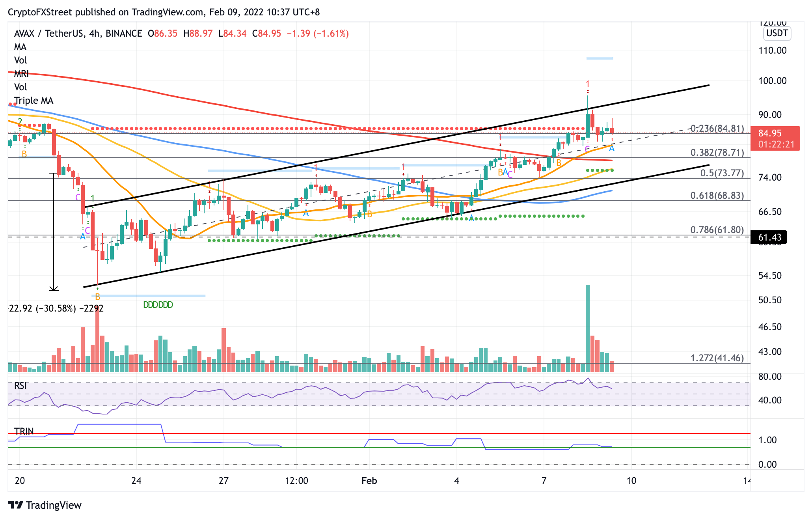Click the CryptoFXStreet published header text

pos(164,12)
